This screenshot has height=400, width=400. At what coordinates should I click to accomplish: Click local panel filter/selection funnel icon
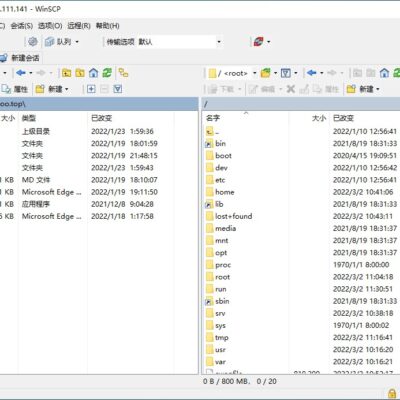tap(118, 89)
